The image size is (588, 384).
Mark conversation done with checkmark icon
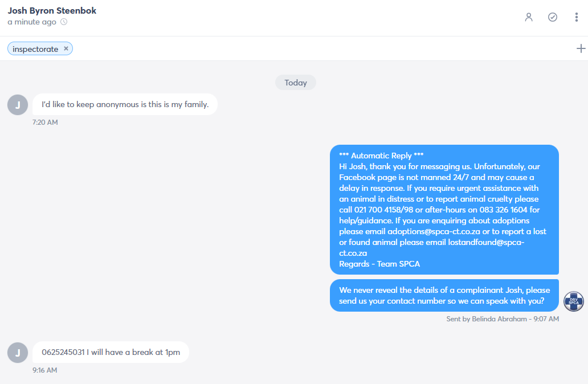coord(552,17)
